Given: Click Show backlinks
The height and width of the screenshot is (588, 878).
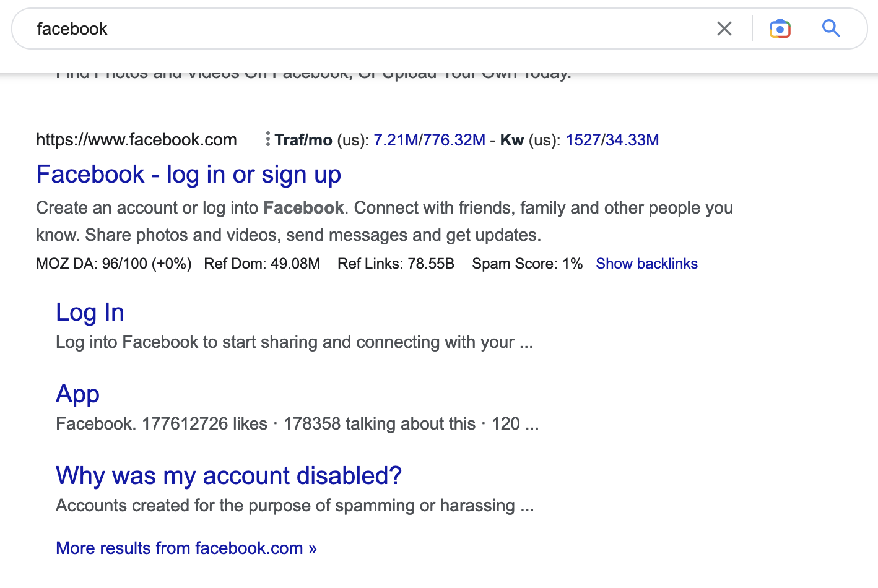Looking at the screenshot, I should [x=646, y=264].
